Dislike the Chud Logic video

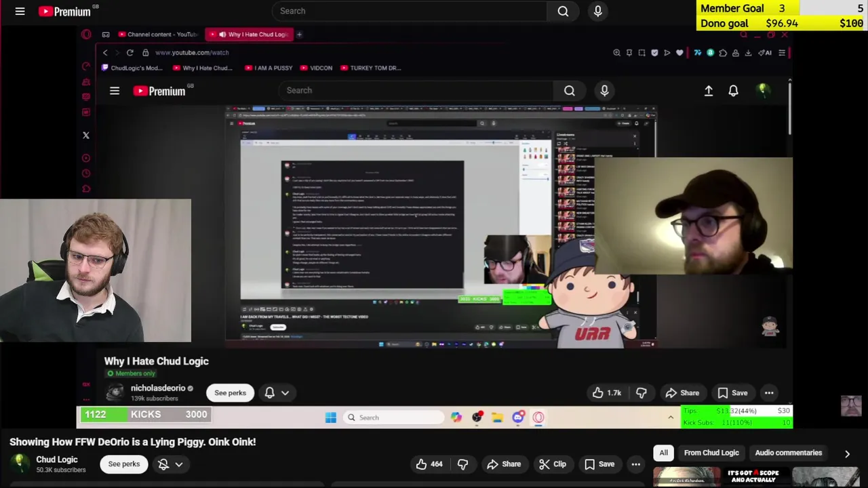click(x=462, y=464)
